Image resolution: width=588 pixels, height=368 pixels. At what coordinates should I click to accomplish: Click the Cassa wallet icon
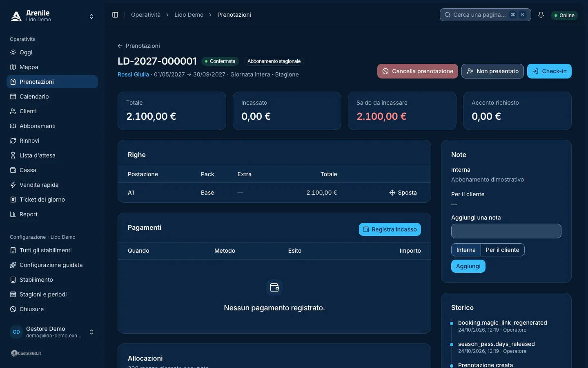tap(13, 170)
